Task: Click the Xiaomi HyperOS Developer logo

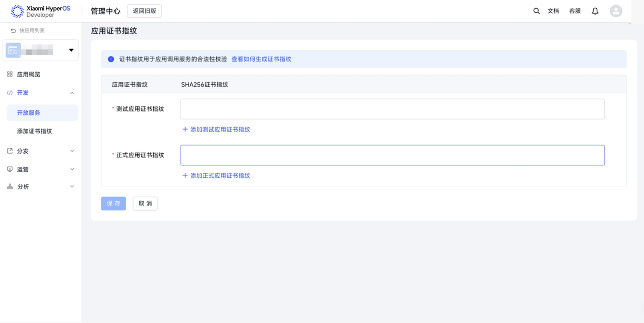Action: pos(41,11)
